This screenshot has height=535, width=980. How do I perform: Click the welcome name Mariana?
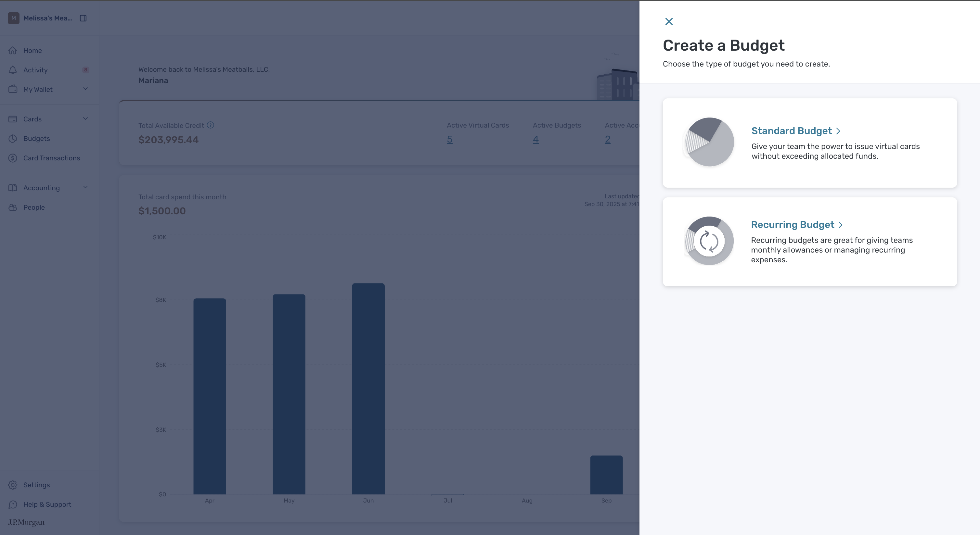coord(153,81)
